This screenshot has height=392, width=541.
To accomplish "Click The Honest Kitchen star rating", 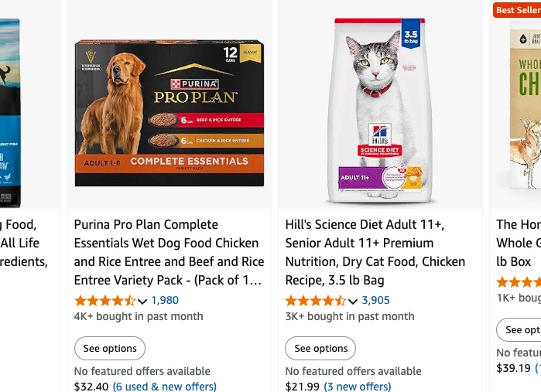I will point(519,282).
